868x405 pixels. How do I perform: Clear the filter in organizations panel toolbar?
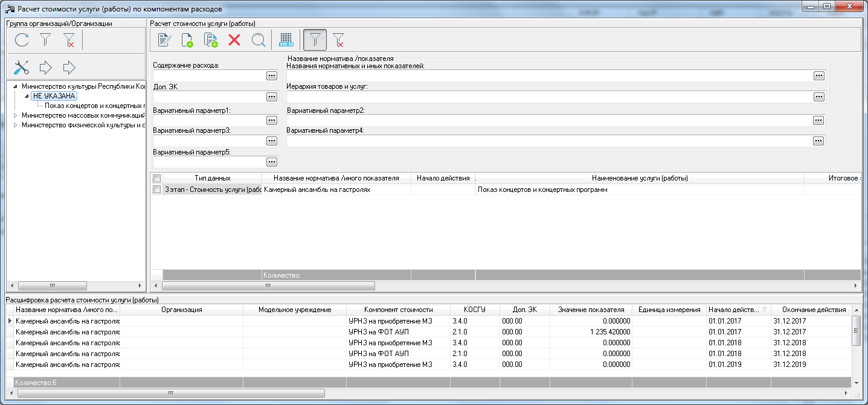[69, 40]
